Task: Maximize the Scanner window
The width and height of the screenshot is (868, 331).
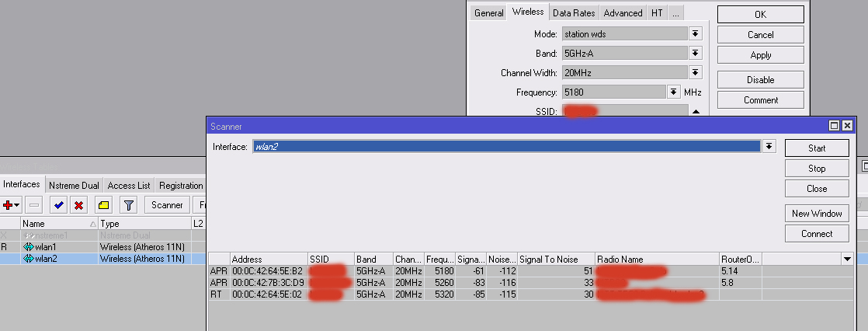Action: click(835, 126)
